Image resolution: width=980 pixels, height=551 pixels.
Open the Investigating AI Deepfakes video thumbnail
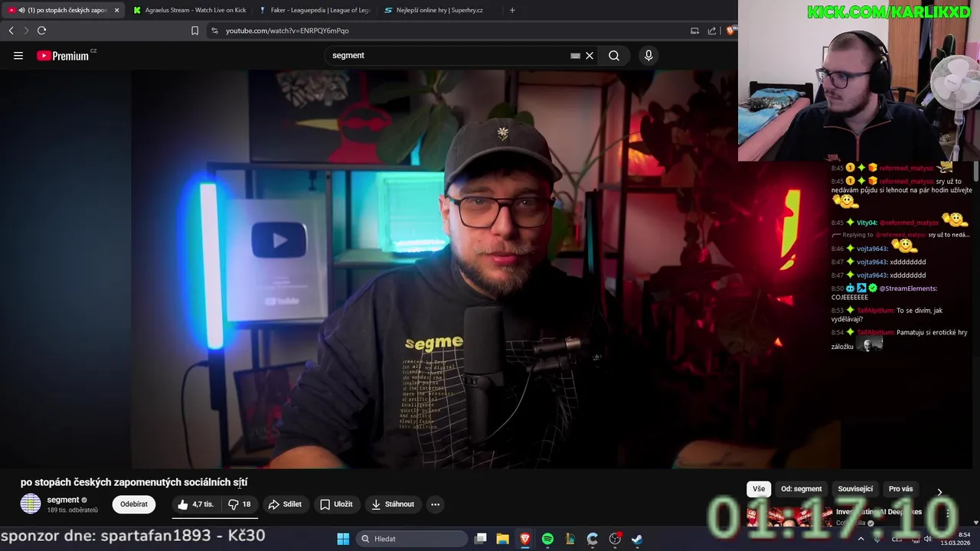(x=790, y=517)
